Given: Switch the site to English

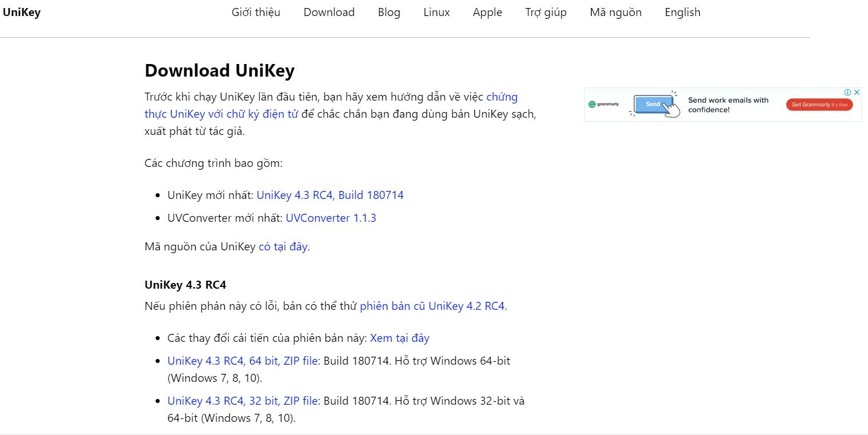Looking at the screenshot, I should click(x=682, y=12).
